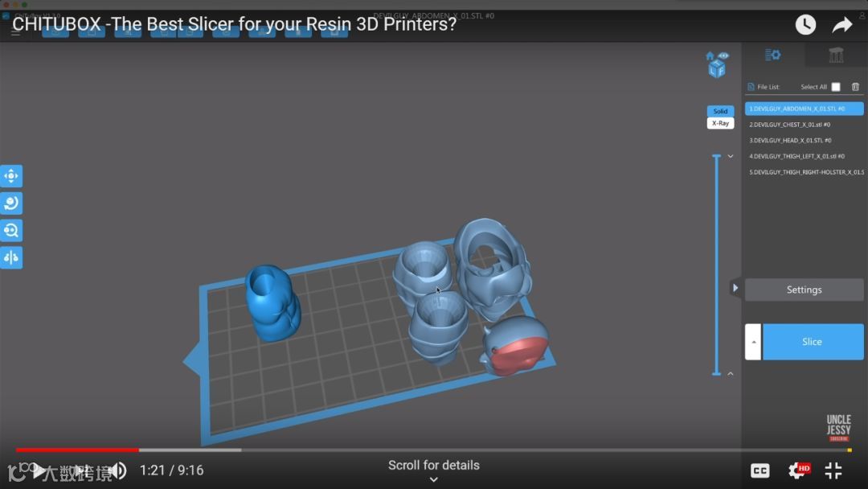
Task: Click layer slider down chevron at top
Action: (x=730, y=156)
